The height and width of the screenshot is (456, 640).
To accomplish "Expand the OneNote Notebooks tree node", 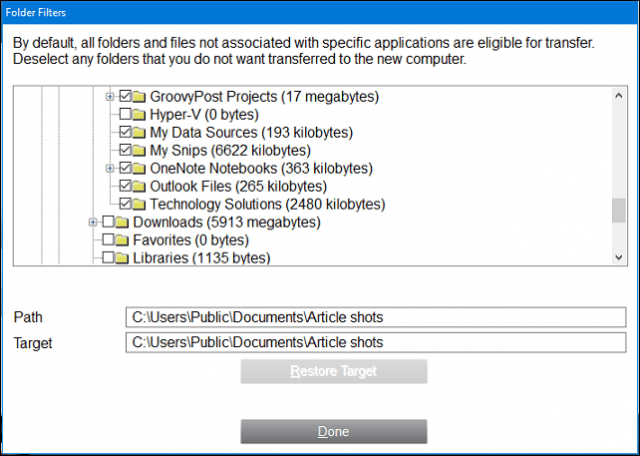I will point(110,169).
